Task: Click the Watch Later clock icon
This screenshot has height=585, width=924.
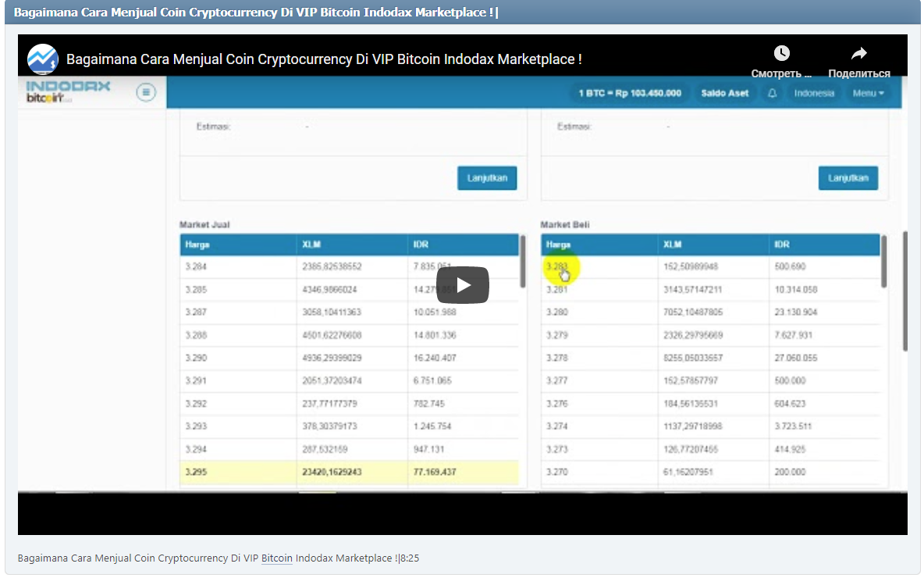Action: (x=781, y=53)
